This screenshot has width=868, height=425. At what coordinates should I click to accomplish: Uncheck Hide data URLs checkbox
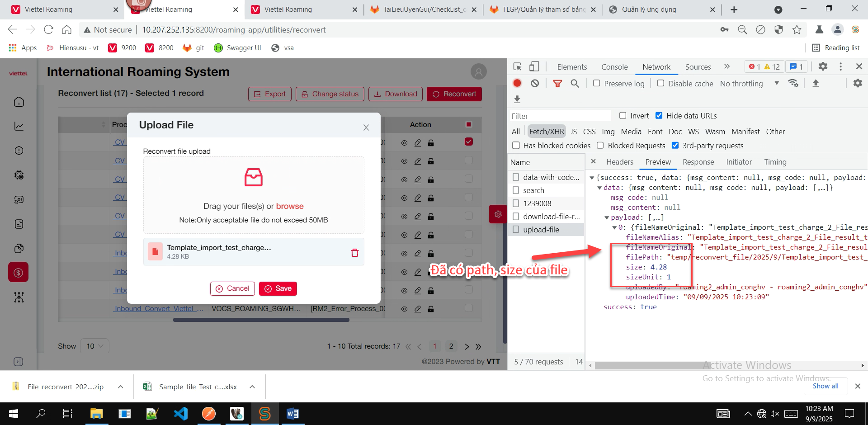[x=659, y=116]
